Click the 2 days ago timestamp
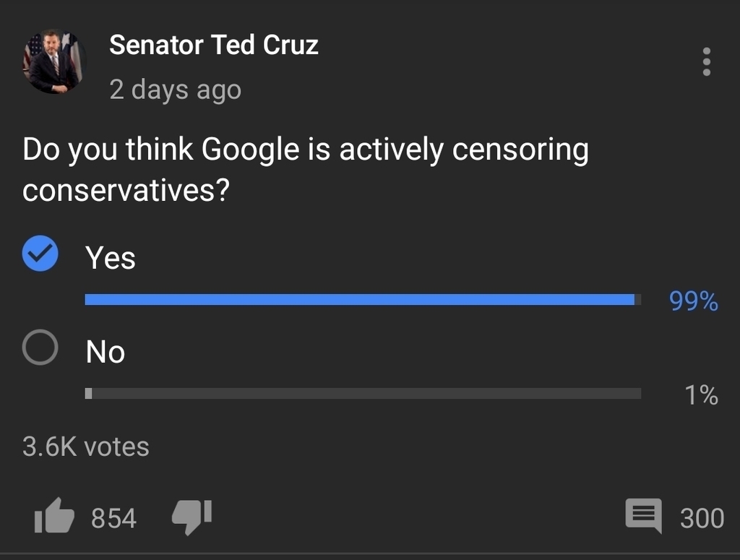The image size is (740, 560). 175,90
